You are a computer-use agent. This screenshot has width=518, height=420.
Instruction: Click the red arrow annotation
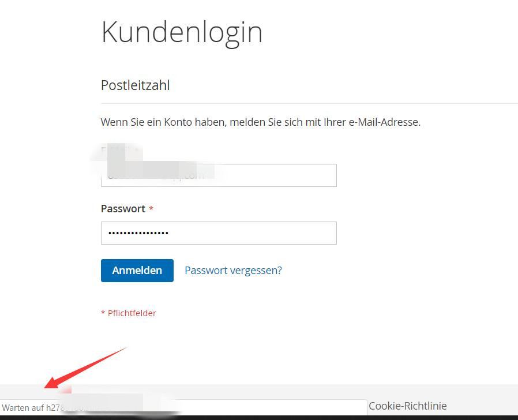tap(87, 366)
